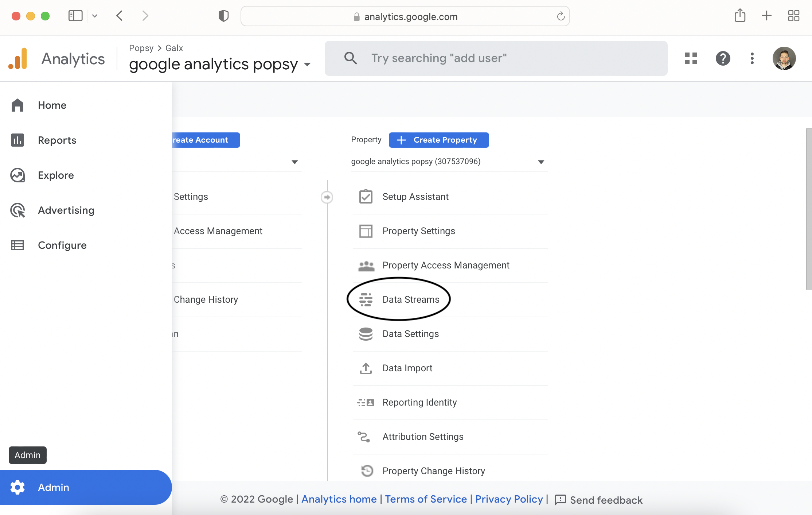Screen dimensions: 812x515
Task: Open the Google apps grid icon
Action: tap(691, 58)
